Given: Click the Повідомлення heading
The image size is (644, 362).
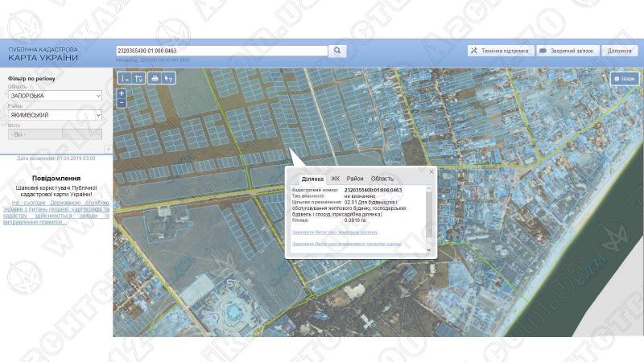Looking at the screenshot, I should point(56,178).
